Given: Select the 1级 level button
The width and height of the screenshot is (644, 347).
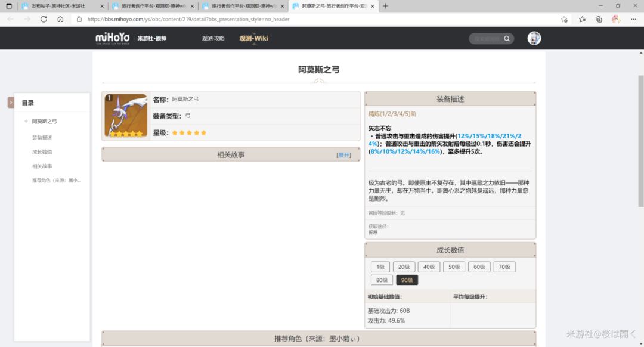Looking at the screenshot, I should tap(380, 267).
